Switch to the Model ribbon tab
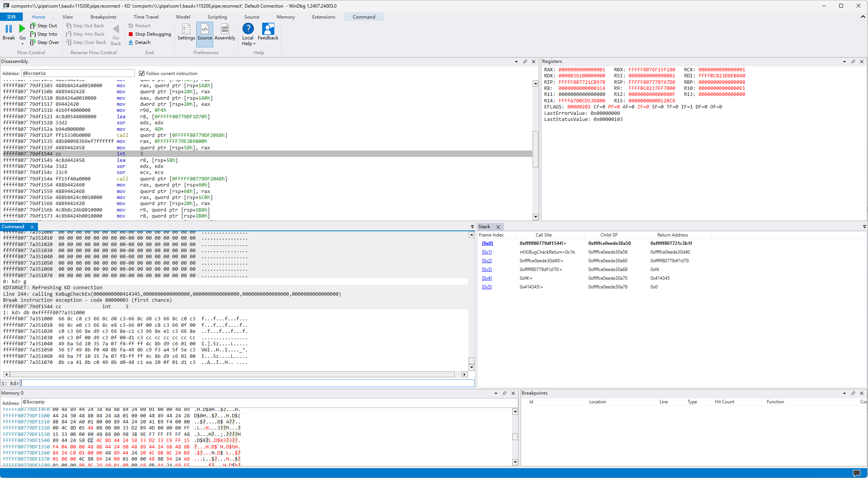This screenshot has height=478, width=868. coord(183,17)
